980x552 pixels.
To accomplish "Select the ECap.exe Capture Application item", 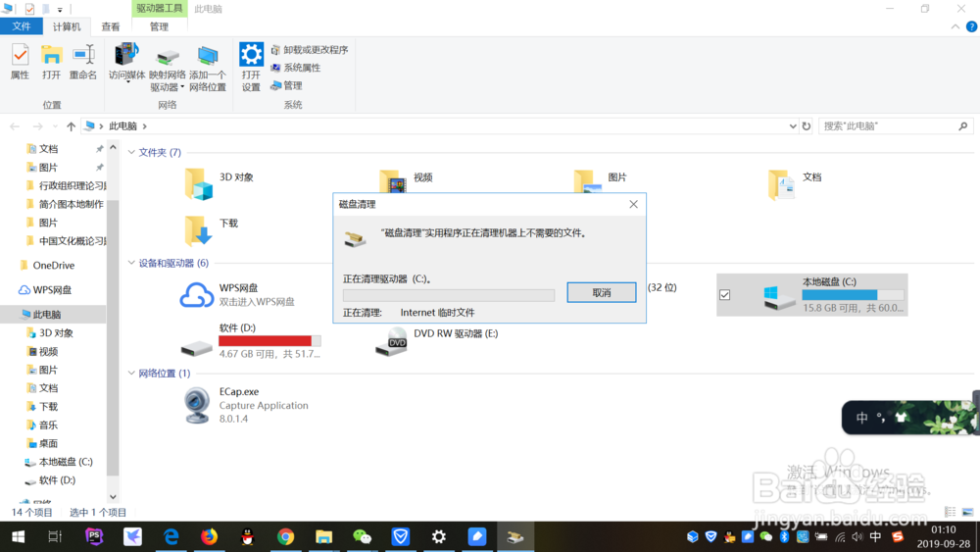I will (246, 405).
